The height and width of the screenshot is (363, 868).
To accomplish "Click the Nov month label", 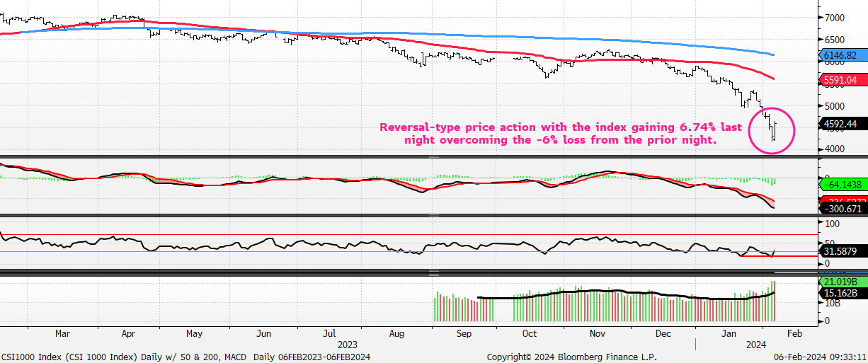I will click(x=597, y=333).
